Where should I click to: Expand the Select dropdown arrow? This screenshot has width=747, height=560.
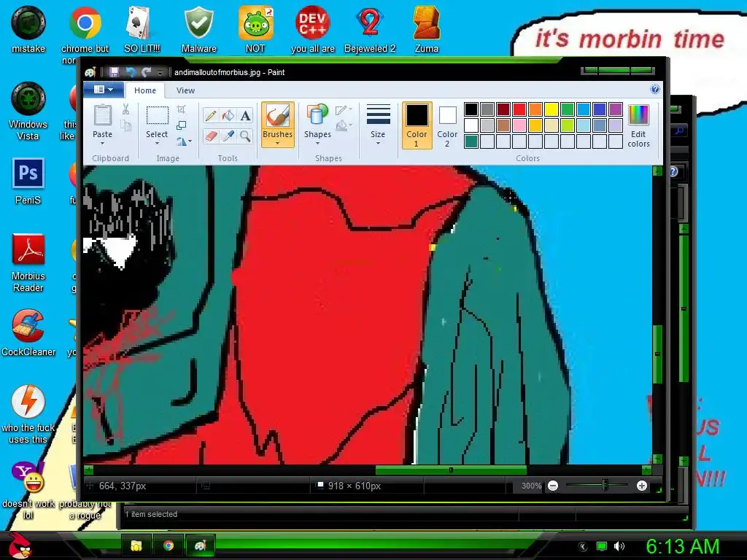tap(157, 144)
